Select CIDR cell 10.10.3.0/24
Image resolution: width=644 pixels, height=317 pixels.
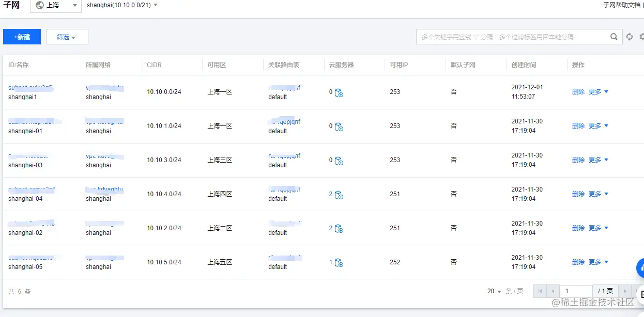click(x=164, y=160)
